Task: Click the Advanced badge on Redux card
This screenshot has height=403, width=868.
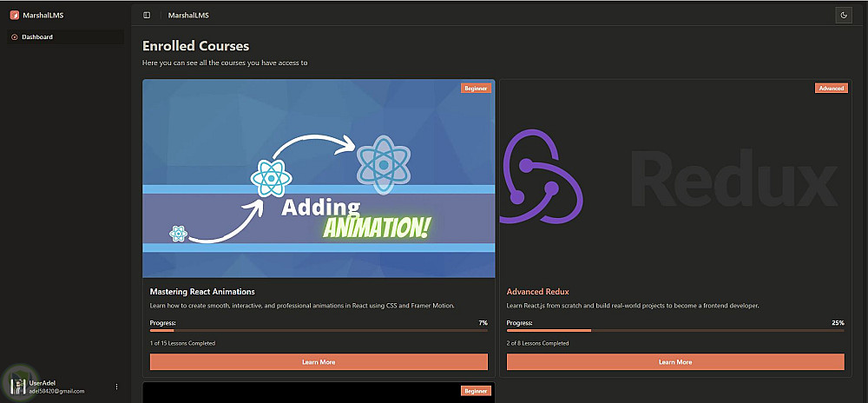Action: 832,88
